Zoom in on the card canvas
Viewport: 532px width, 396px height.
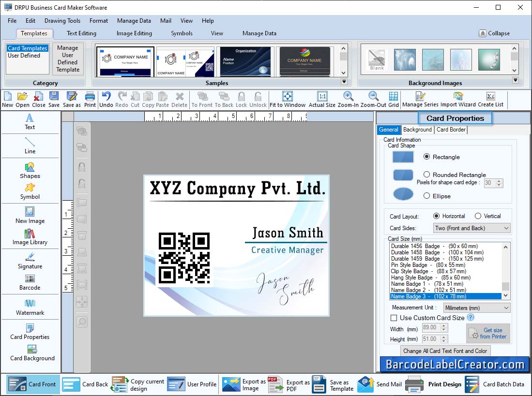tap(348, 100)
